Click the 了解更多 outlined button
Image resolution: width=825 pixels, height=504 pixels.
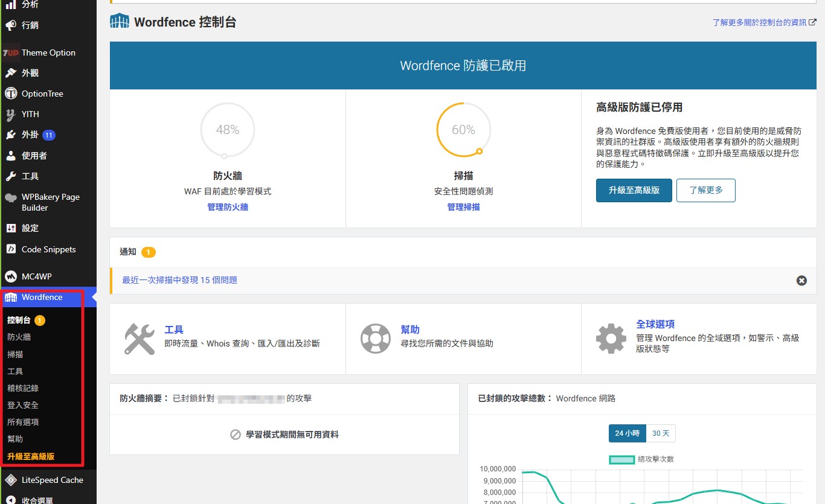point(705,190)
